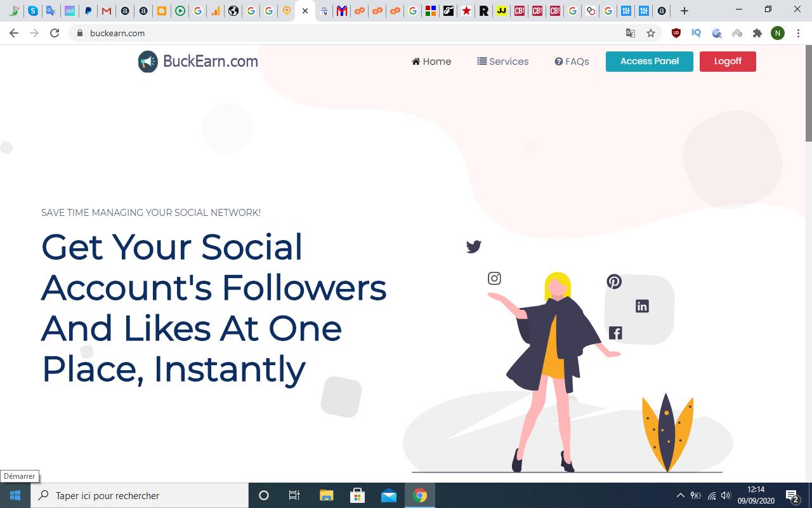Viewport: 812px width, 508px height.
Task: Click the Chrome taskbar icon
Action: pos(420,495)
